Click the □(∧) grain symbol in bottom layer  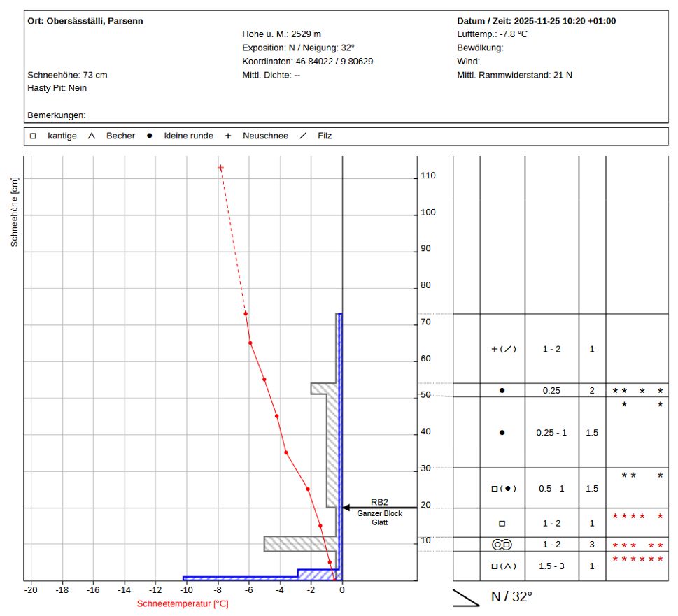pos(503,566)
